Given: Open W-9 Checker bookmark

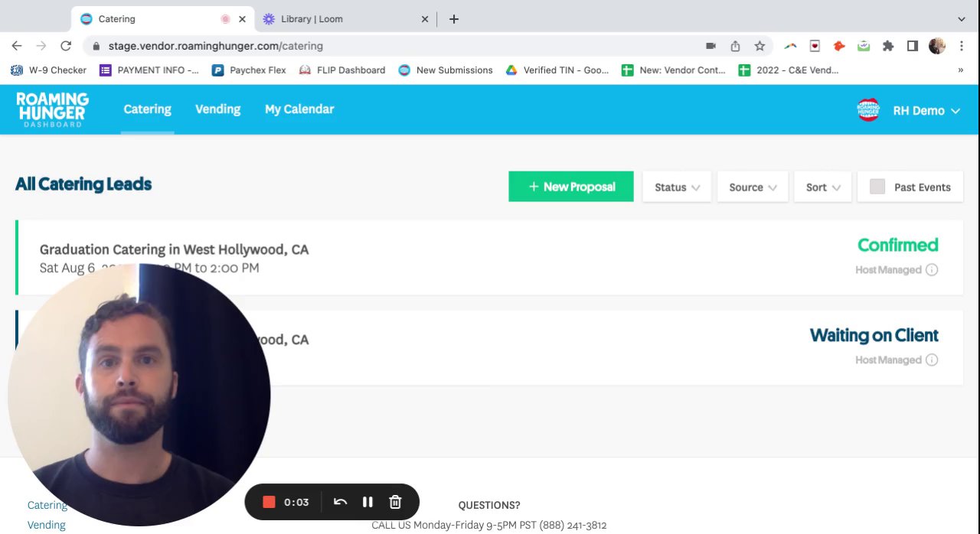Looking at the screenshot, I should (x=48, y=70).
